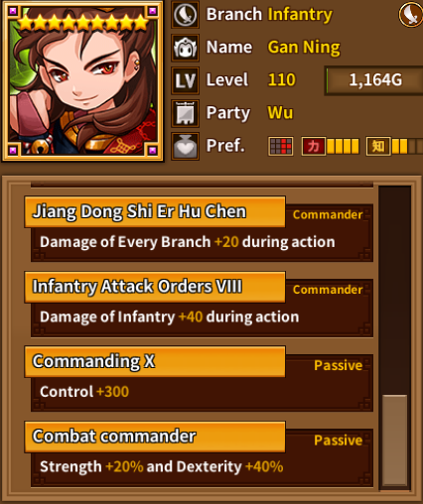Click the round sword icon at top right
Screen dimensions: 423x504
coord(411,15)
